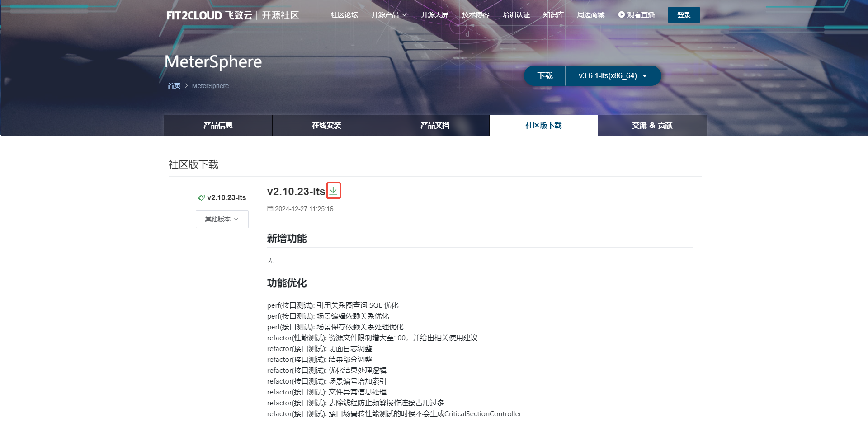This screenshot has height=427, width=868.
Task: Download v2.10.23-lts via green download icon
Action: click(333, 191)
